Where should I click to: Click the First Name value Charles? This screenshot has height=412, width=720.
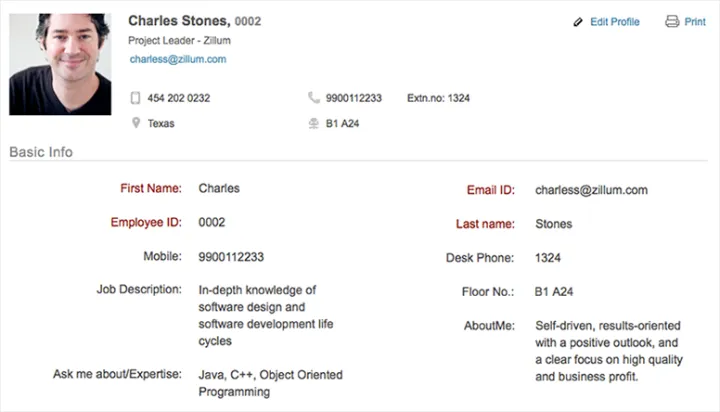click(219, 188)
